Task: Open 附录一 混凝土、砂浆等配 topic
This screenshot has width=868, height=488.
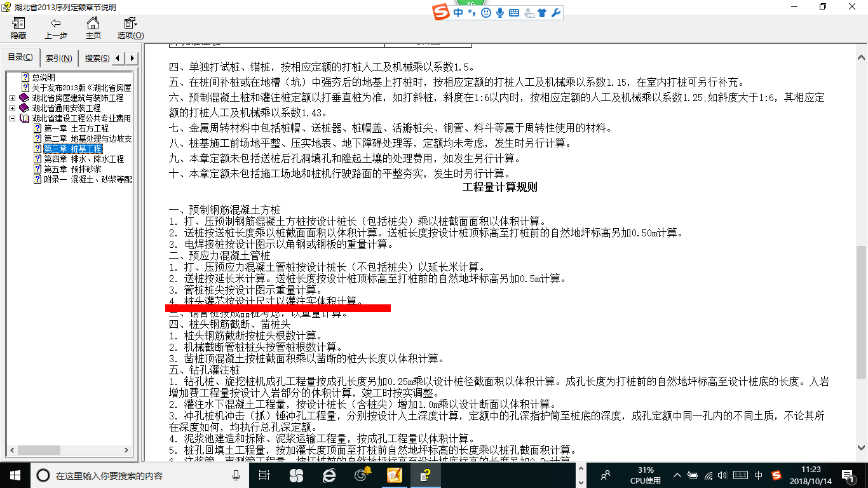Action: (x=88, y=179)
